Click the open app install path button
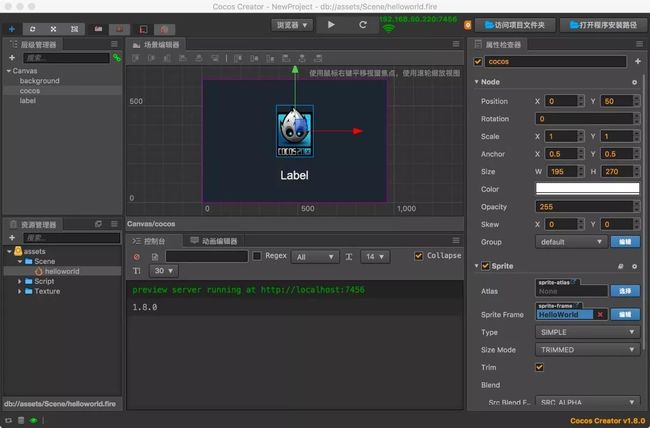The height and width of the screenshot is (428, 650). point(603,25)
